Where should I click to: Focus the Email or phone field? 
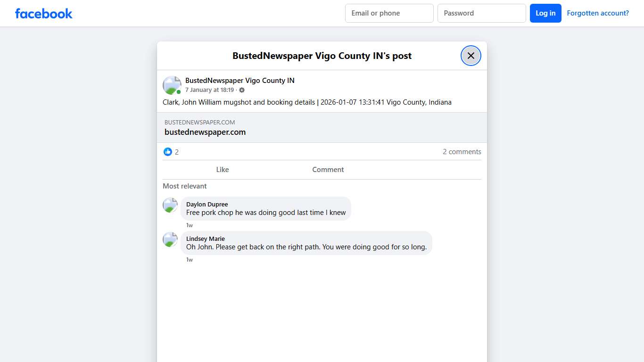(389, 13)
